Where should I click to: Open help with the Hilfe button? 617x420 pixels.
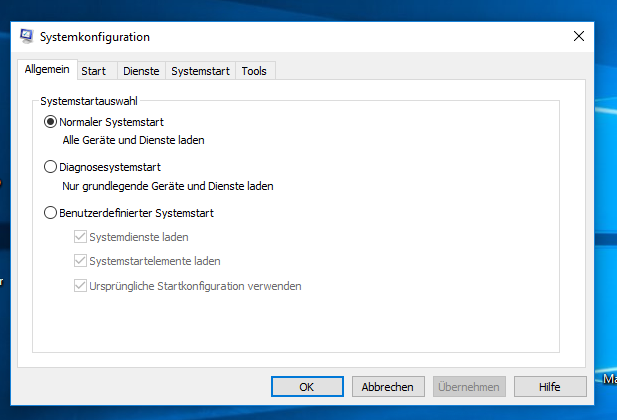[x=550, y=387]
